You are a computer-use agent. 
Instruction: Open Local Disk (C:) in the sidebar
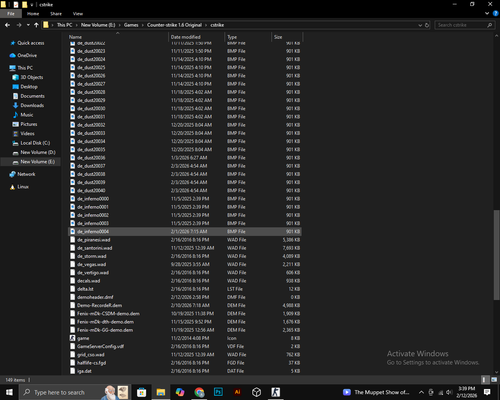pos(35,143)
